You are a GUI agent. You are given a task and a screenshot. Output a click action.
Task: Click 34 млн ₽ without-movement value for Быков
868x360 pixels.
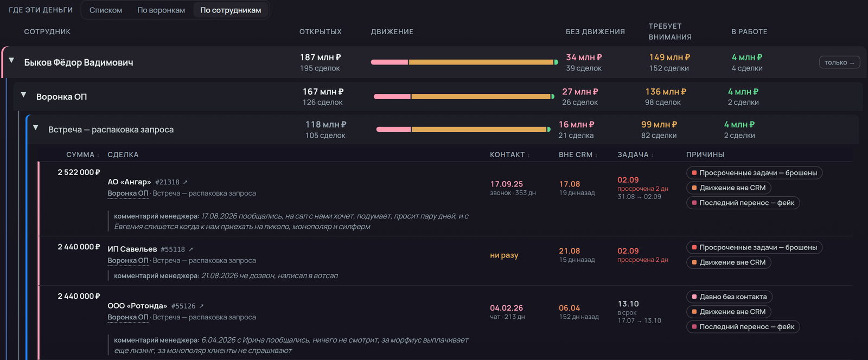(x=584, y=57)
